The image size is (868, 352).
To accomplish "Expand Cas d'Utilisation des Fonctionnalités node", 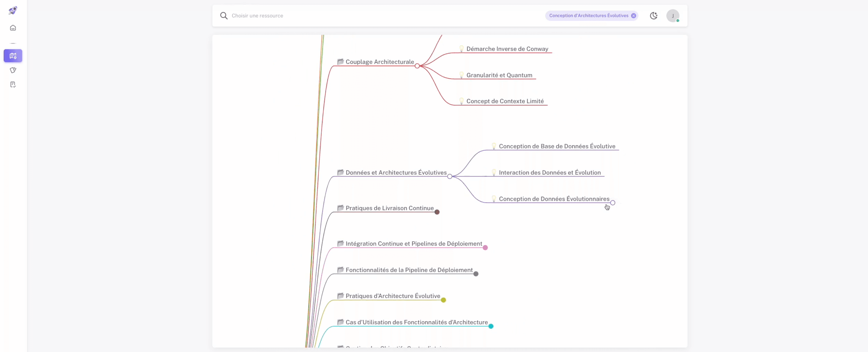I will click(x=491, y=326).
